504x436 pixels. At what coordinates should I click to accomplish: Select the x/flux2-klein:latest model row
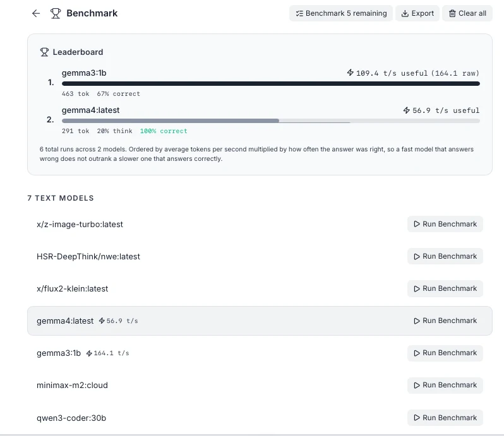(x=260, y=288)
